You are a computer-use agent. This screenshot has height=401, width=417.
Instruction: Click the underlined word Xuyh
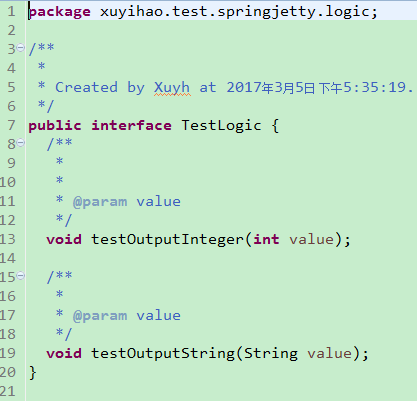click(172, 88)
